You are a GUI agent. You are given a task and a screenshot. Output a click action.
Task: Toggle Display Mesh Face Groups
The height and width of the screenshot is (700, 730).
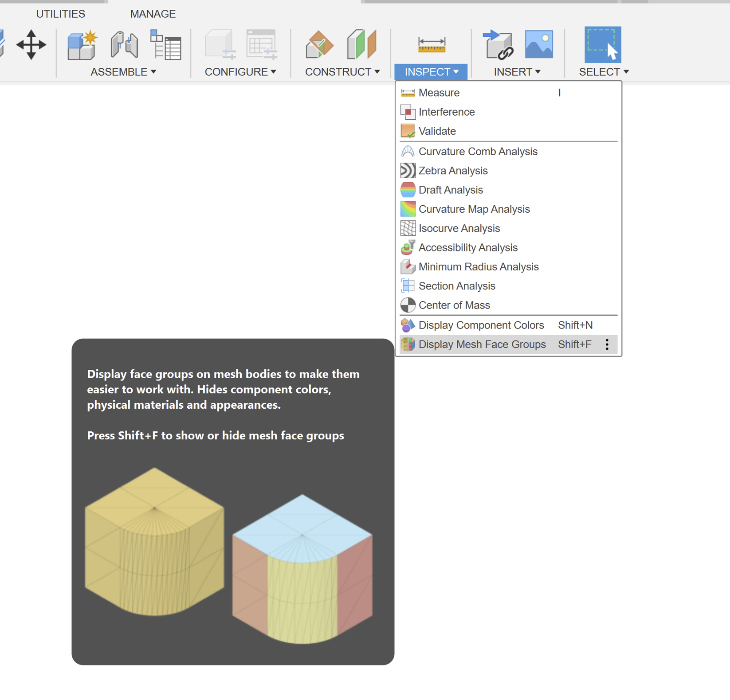(x=482, y=344)
